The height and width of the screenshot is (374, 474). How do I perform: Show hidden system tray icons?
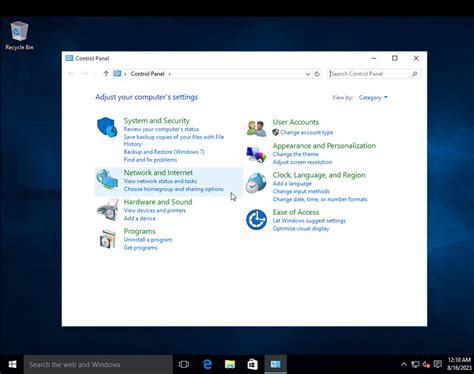pos(404,364)
